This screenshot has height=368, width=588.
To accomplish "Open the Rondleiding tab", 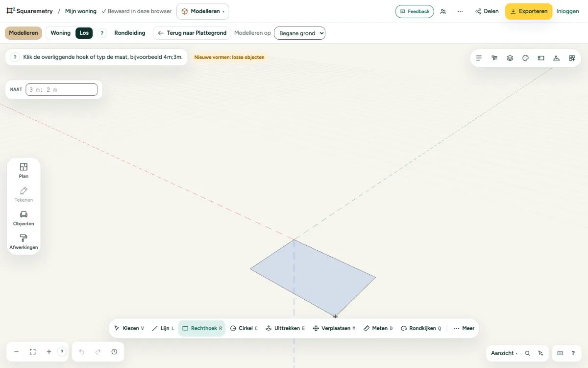I will (130, 33).
